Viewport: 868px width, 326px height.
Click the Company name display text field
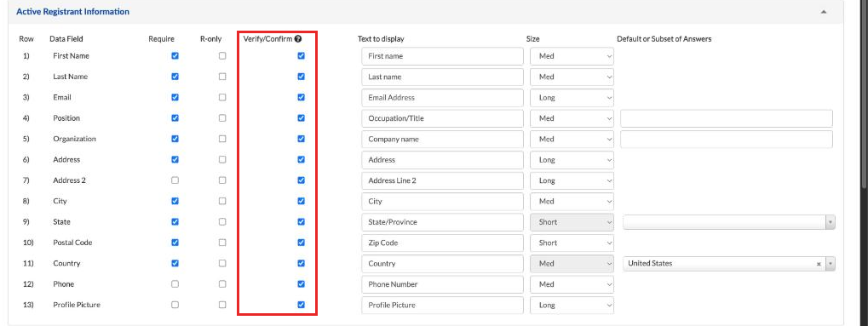coord(442,140)
